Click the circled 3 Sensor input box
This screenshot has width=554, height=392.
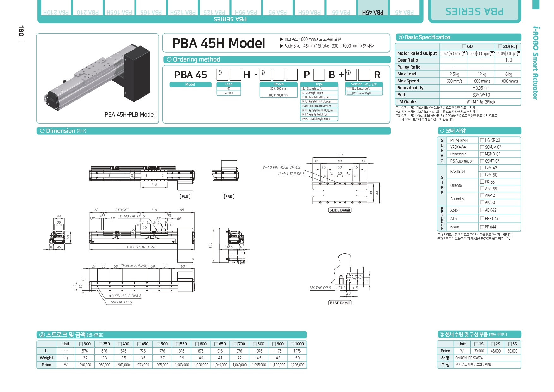point(351,75)
